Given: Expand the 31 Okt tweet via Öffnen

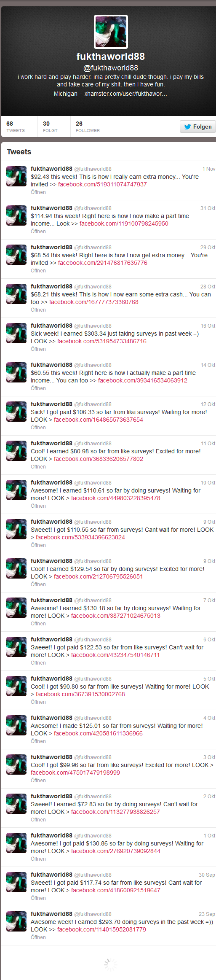Looking at the screenshot, I should (x=38, y=232).
